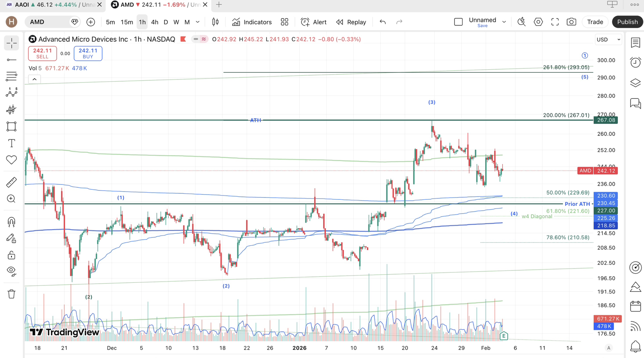This screenshot has width=644, height=358.
Task: Switch chart interval to Monthly (M)
Action: coord(187,22)
